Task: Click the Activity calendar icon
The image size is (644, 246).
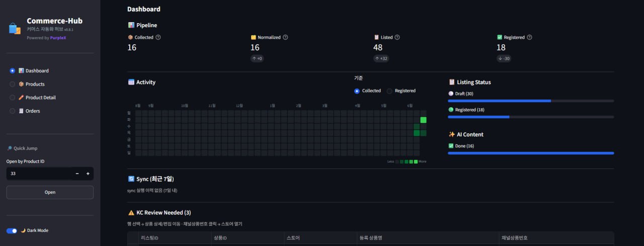Action: [x=131, y=82]
